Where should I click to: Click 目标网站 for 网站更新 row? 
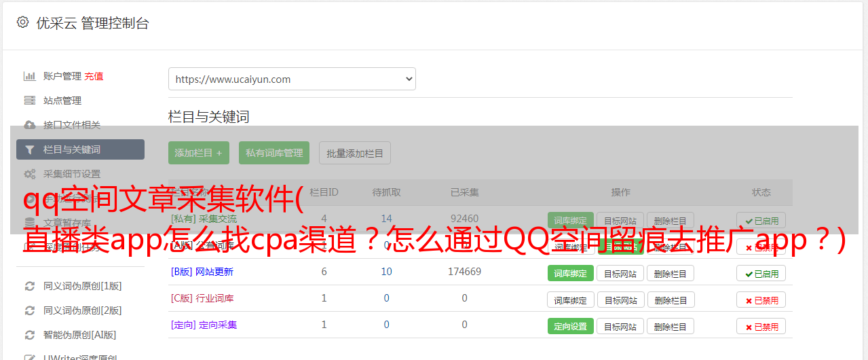point(620,273)
